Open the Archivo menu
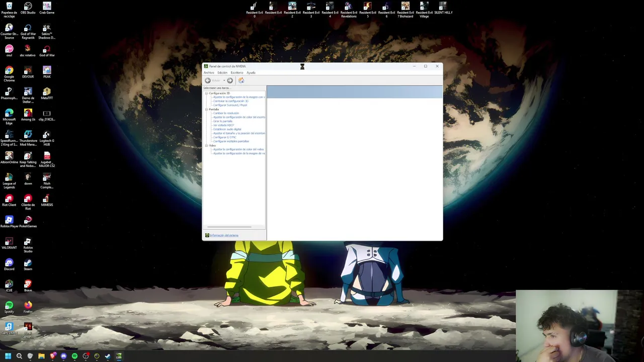Viewport: 644px width, 362px height. (x=209, y=72)
